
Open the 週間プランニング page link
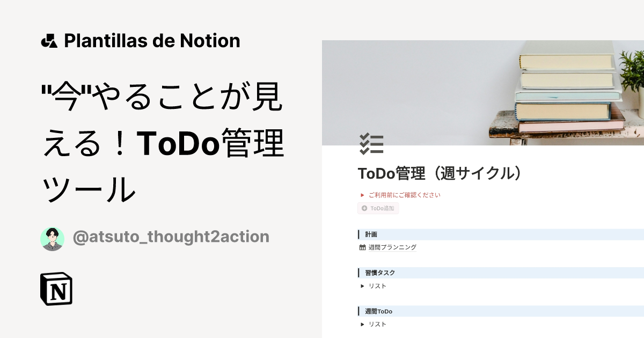coord(393,247)
